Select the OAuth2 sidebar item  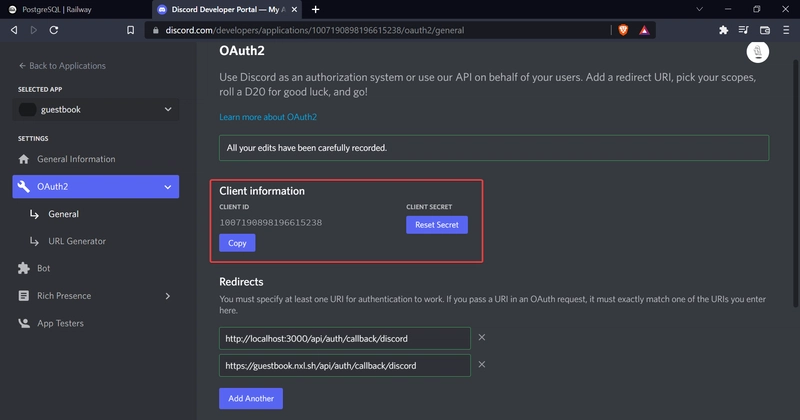[96, 187]
